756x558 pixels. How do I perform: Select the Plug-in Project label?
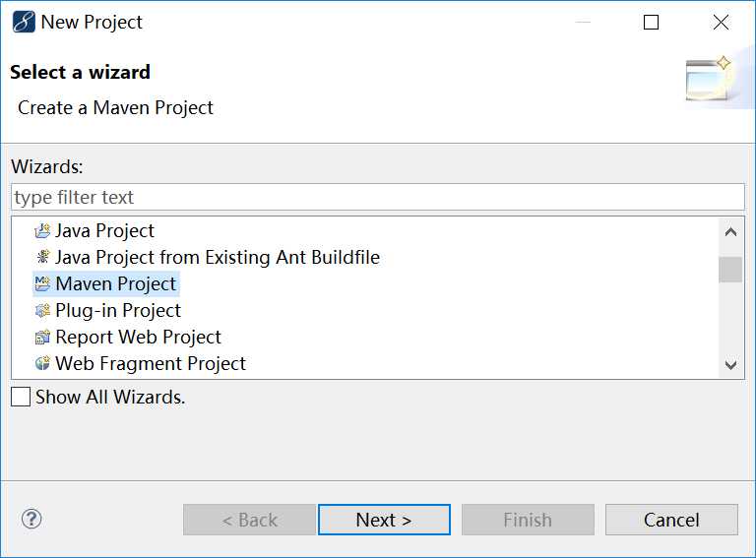(x=118, y=311)
